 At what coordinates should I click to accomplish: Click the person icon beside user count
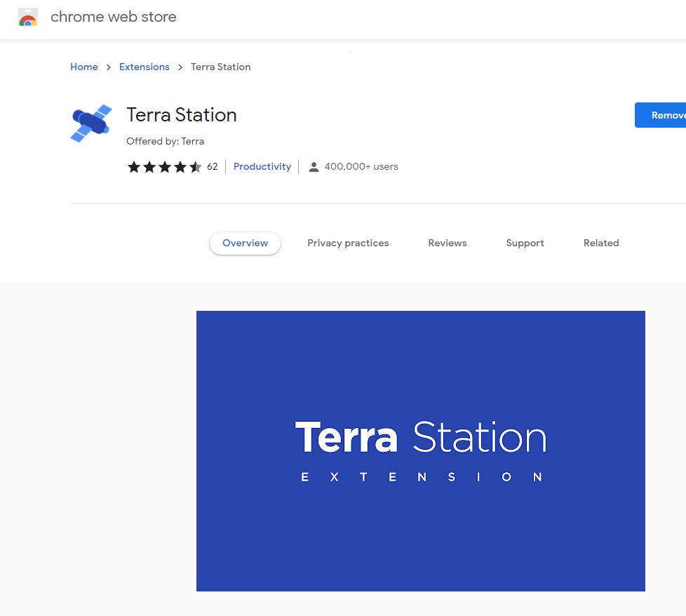(314, 167)
